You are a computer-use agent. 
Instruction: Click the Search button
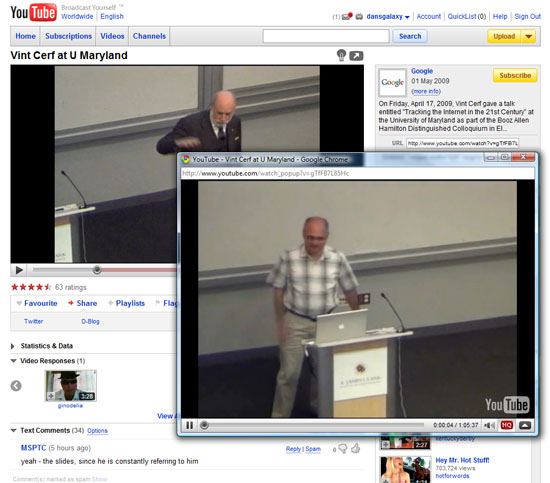coord(410,36)
